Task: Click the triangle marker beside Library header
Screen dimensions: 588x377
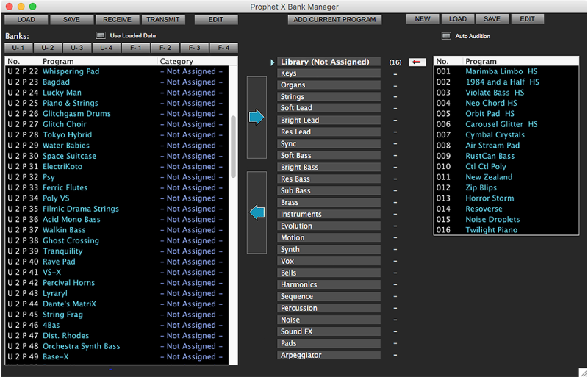Action: coord(273,62)
